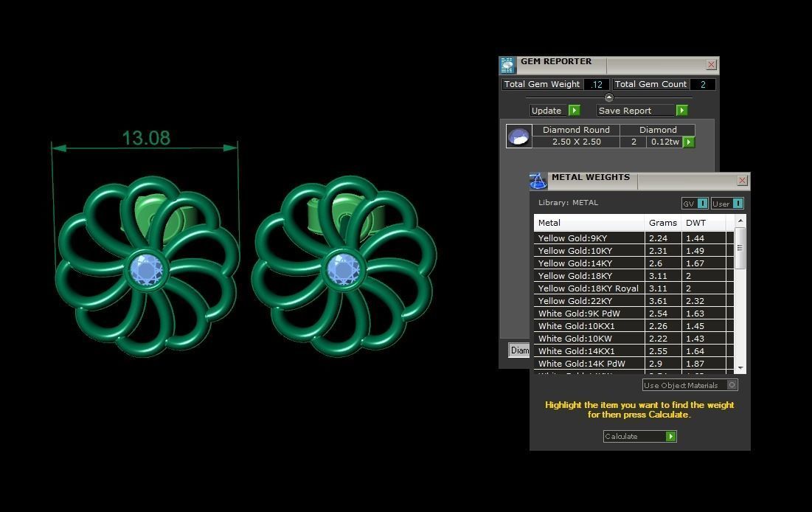Close the Gem Reporter window
This screenshot has height=512, width=812.
(711, 65)
